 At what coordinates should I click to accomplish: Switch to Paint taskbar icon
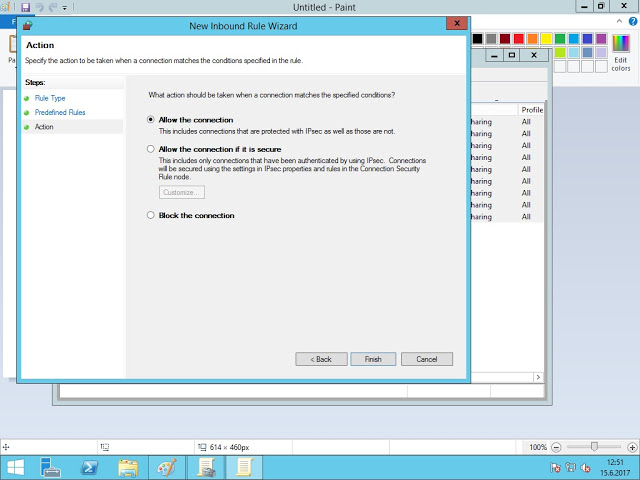tap(165, 467)
